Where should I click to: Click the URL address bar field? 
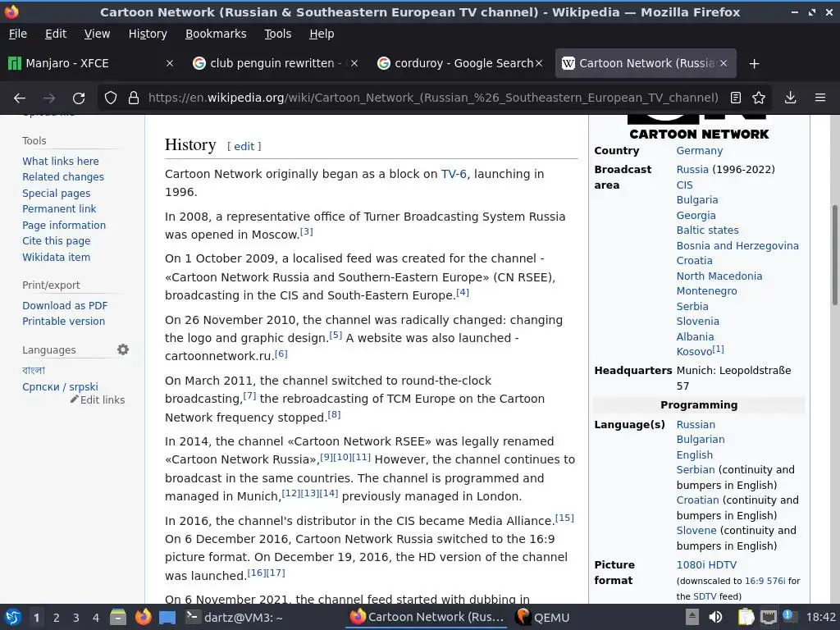pyautogui.click(x=433, y=98)
